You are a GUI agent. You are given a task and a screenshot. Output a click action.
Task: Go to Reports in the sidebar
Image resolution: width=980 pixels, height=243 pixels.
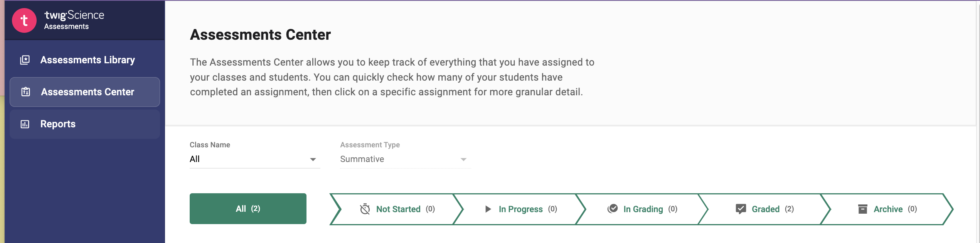[58, 124]
